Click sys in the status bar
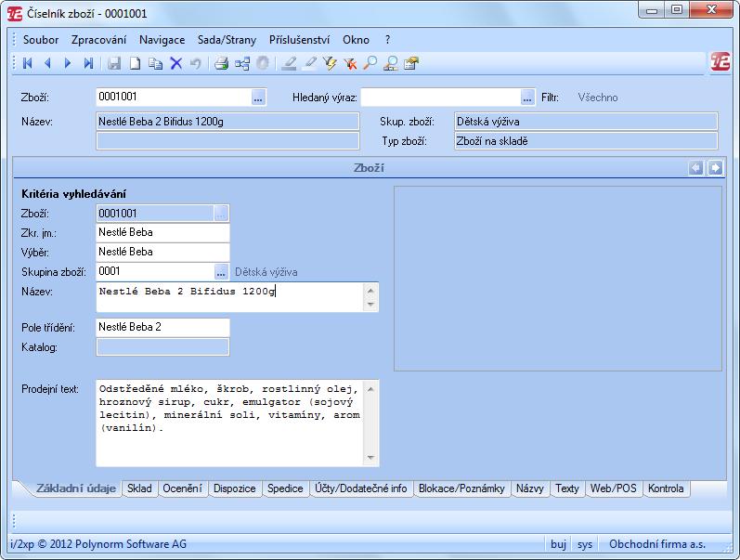This screenshot has width=740, height=560. 585,544
